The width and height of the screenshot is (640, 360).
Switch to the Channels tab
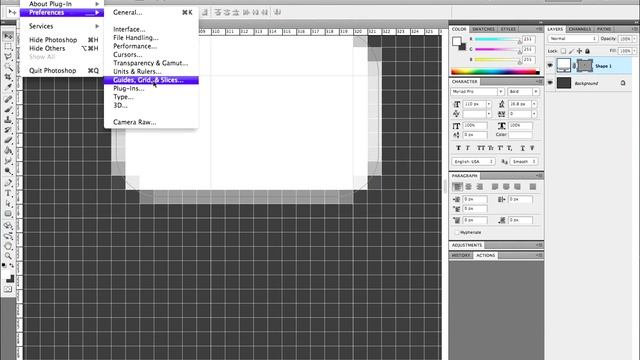pos(580,29)
